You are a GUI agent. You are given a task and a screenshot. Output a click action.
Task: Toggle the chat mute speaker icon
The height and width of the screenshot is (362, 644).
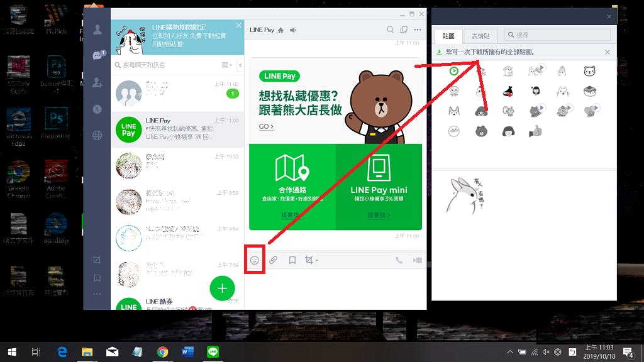(x=293, y=30)
